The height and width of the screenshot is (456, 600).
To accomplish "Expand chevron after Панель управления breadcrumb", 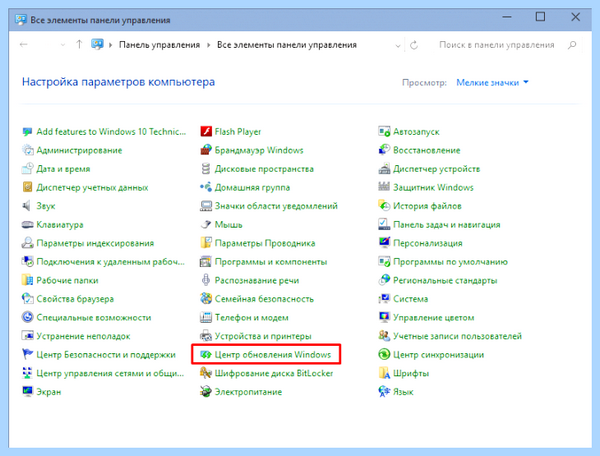I will (x=209, y=45).
